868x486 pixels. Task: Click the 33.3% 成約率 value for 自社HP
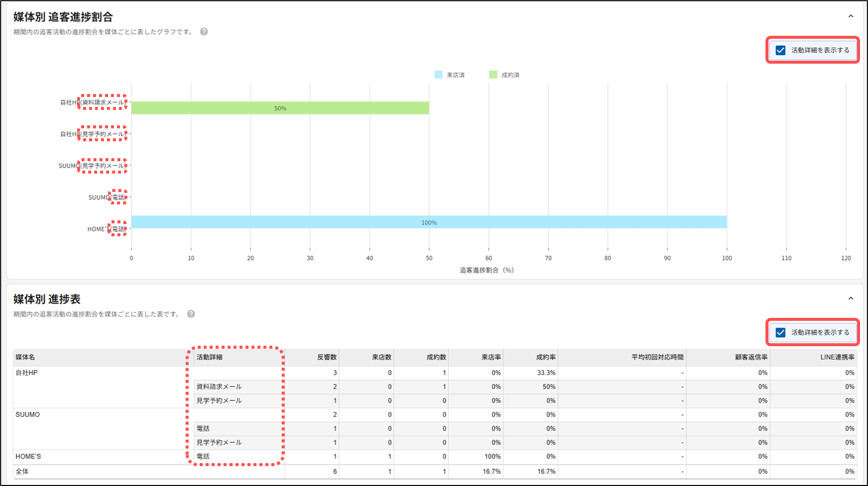546,373
